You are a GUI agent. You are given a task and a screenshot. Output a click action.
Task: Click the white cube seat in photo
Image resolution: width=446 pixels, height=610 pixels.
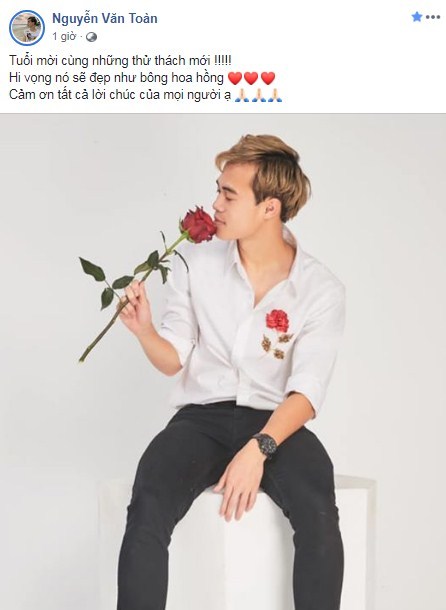(237, 545)
